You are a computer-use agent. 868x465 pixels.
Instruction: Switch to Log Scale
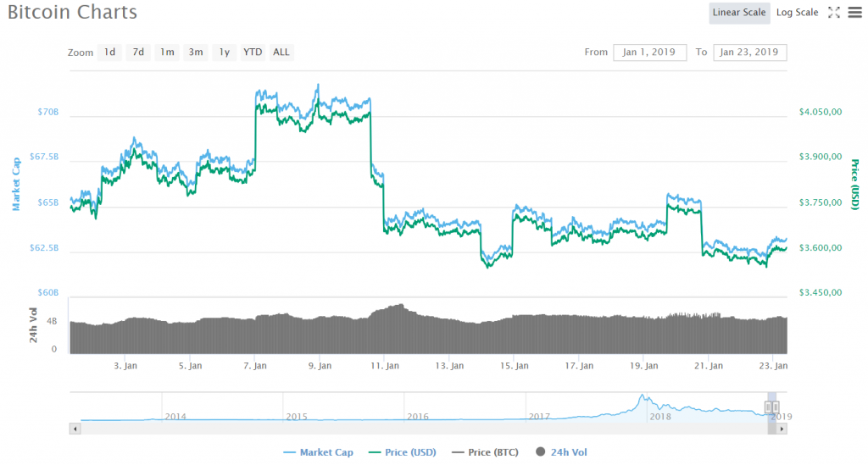coord(797,12)
